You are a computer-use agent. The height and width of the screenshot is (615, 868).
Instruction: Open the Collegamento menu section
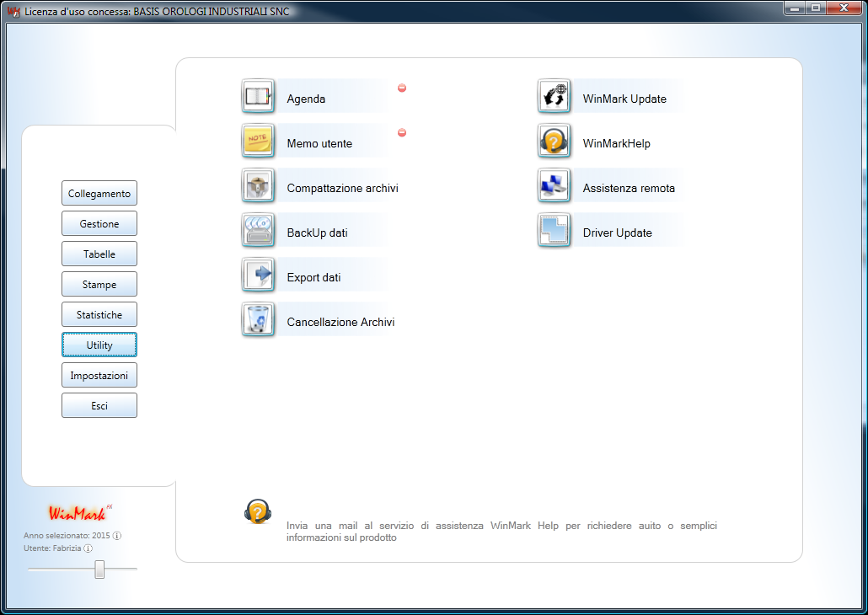pyautogui.click(x=99, y=193)
